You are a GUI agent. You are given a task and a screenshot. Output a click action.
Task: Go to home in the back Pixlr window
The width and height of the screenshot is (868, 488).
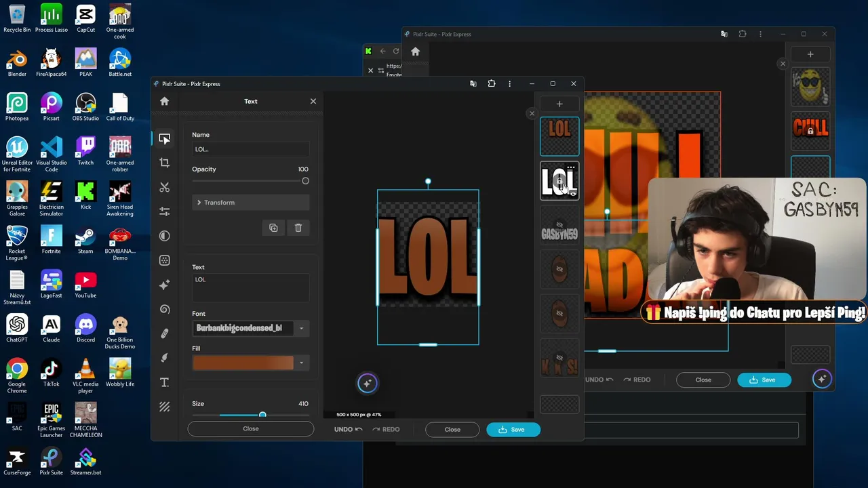pos(415,52)
